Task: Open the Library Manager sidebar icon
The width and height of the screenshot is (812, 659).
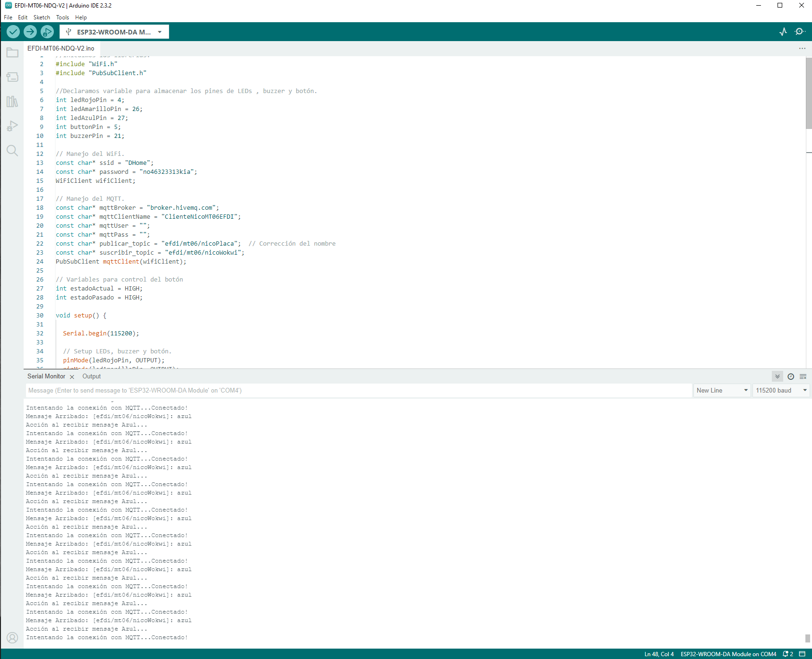Action: click(12, 102)
